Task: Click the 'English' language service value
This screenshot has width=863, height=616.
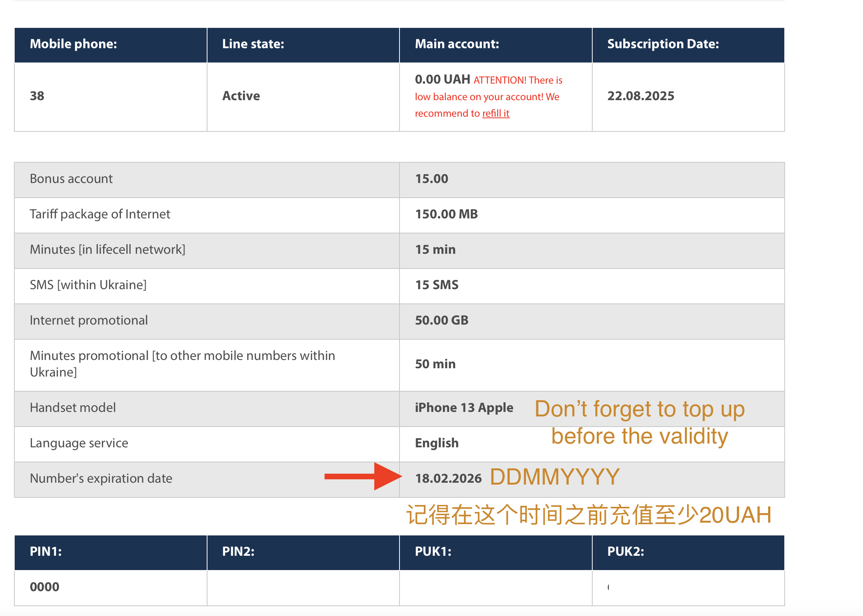Action: (x=436, y=443)
